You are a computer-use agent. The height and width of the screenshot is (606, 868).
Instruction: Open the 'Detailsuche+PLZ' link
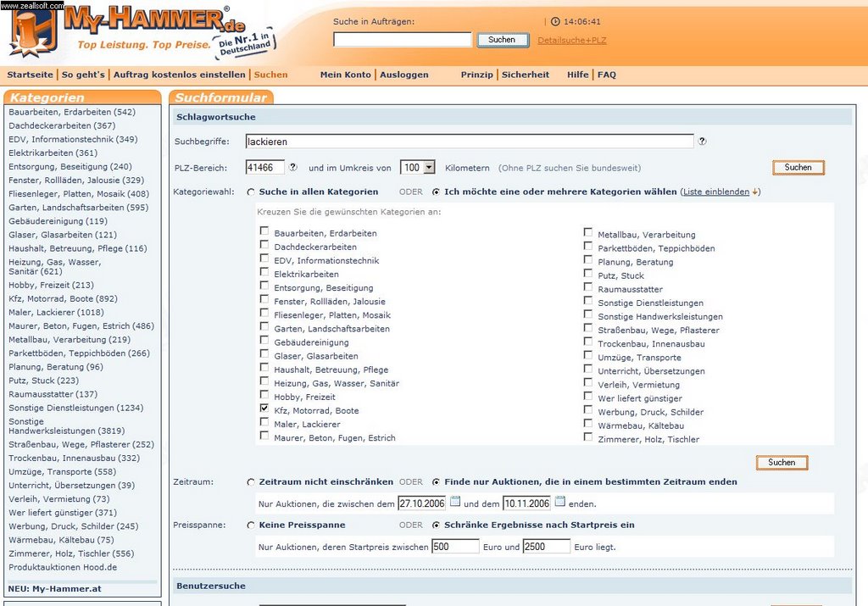[572, 41]
